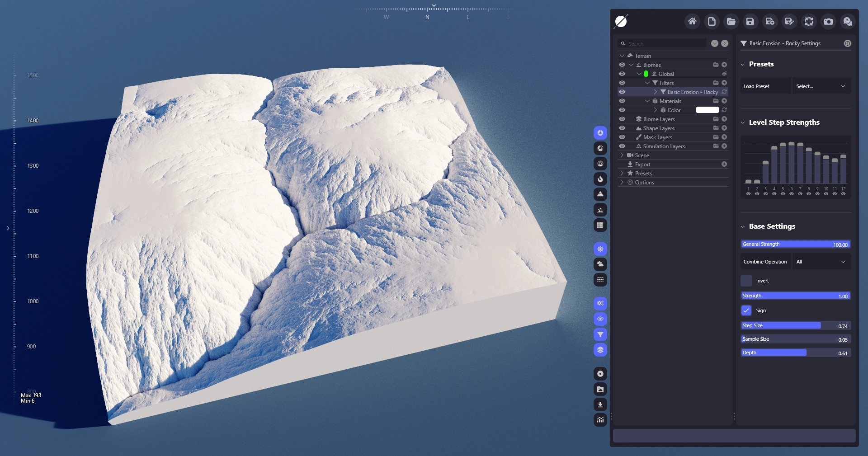
Task: Click the camera screenshot icon
Action: tap(828, 21)
